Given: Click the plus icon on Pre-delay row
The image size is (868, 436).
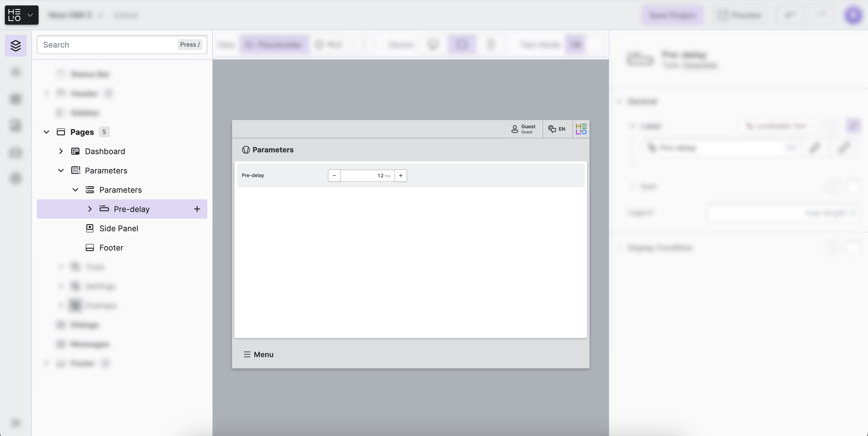Looking at the screenshot, I should coord(197,209).
